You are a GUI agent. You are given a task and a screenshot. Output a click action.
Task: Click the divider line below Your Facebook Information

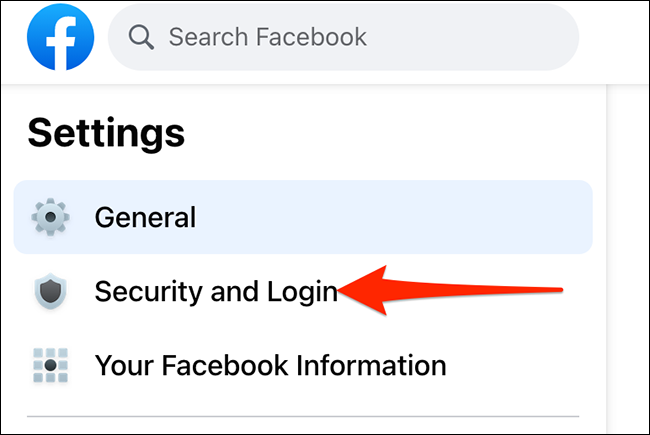[302, 416]
